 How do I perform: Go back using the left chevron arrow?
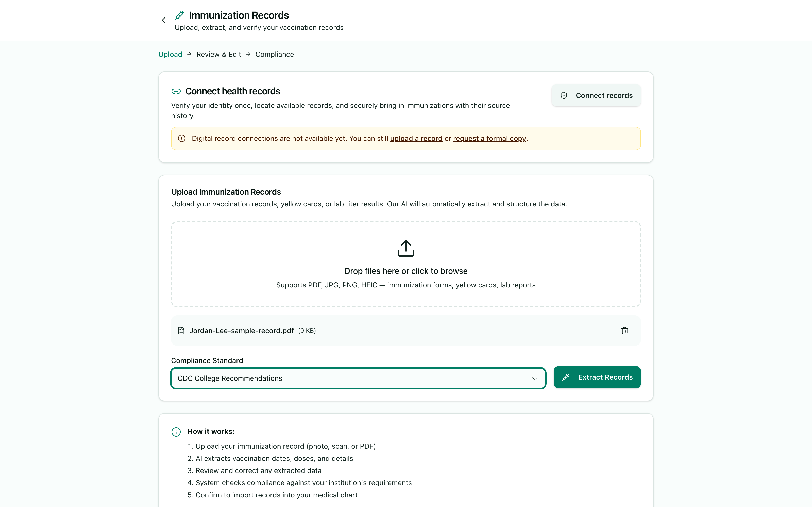163,21
